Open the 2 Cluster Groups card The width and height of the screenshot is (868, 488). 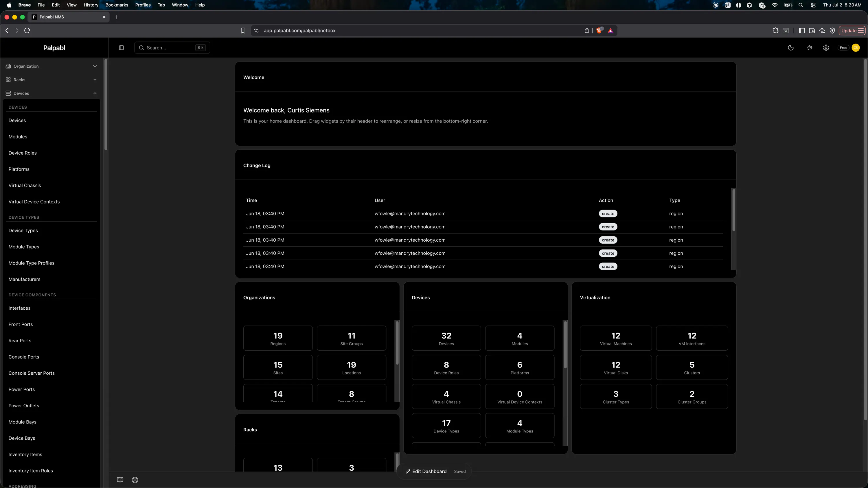[692, 396]
